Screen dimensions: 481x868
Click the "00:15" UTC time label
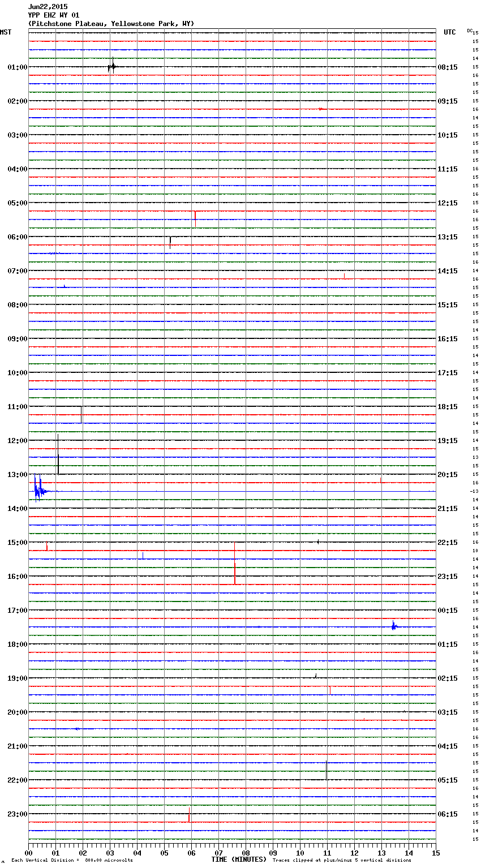click(x=448, y=611)
